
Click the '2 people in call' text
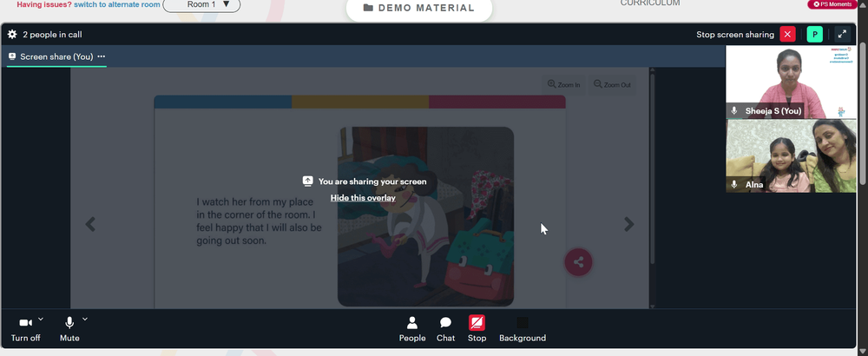52,35
